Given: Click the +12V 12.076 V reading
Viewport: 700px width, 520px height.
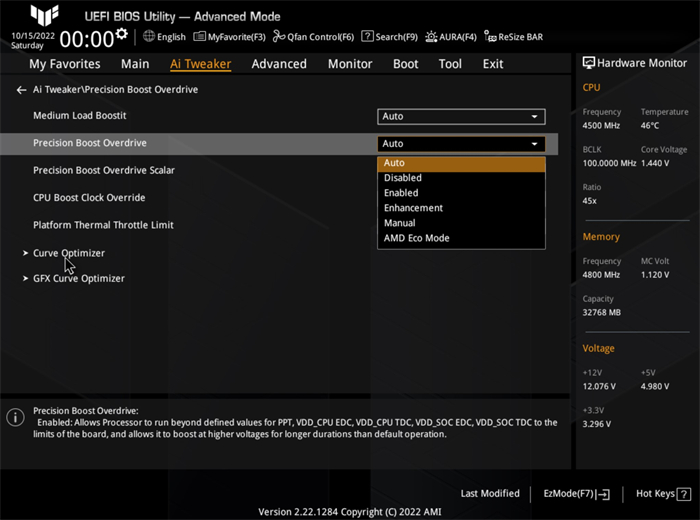Looking at the screenshot, I should 599,387.
